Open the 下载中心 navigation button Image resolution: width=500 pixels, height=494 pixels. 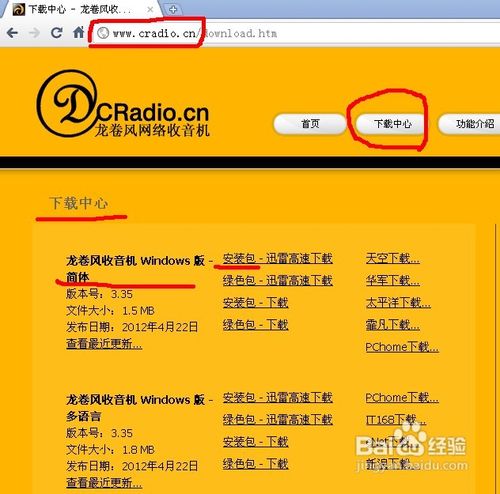(x=392, y=124)
